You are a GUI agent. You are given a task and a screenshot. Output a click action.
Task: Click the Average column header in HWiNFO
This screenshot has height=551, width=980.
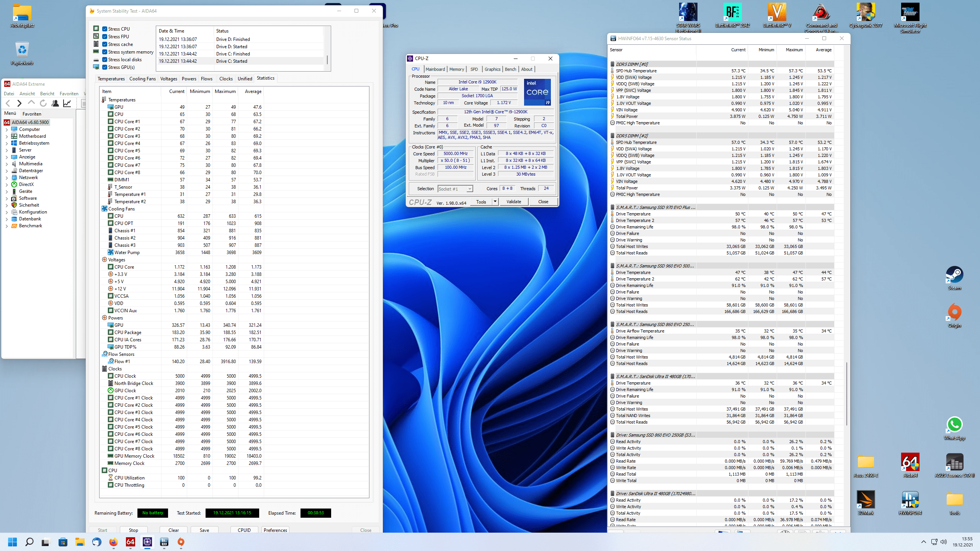click(823, 50)
